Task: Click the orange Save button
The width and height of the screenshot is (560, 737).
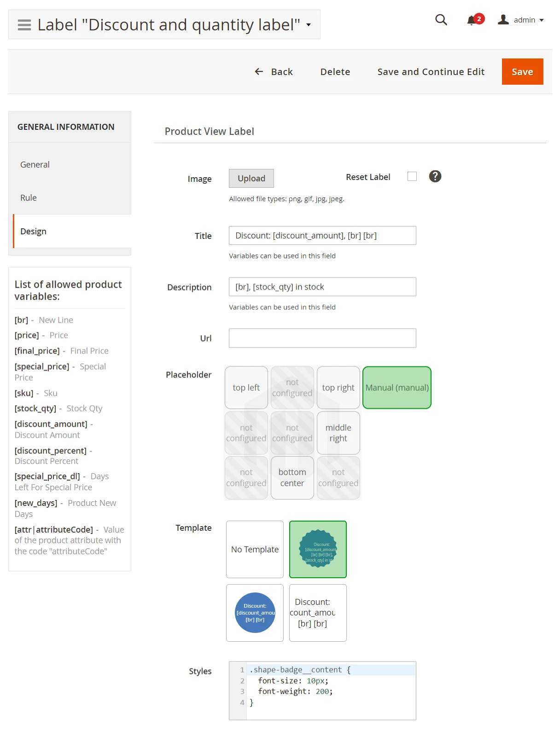Action: (522, 72)
